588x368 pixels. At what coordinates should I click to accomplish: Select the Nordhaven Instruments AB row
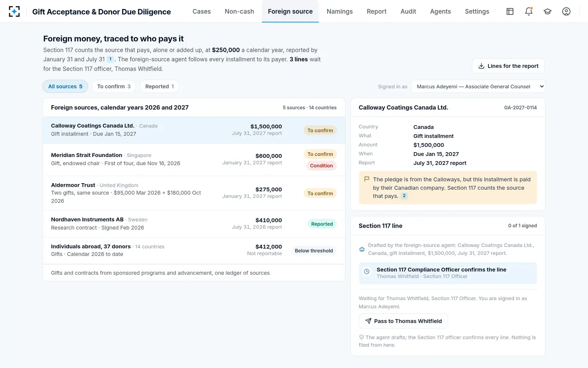pos(194,224)
